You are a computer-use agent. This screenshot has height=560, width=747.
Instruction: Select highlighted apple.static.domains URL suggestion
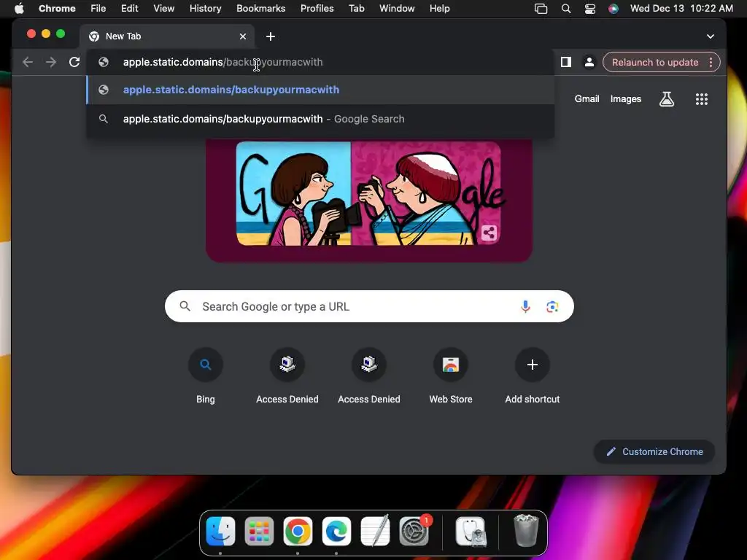click(320, 90)
